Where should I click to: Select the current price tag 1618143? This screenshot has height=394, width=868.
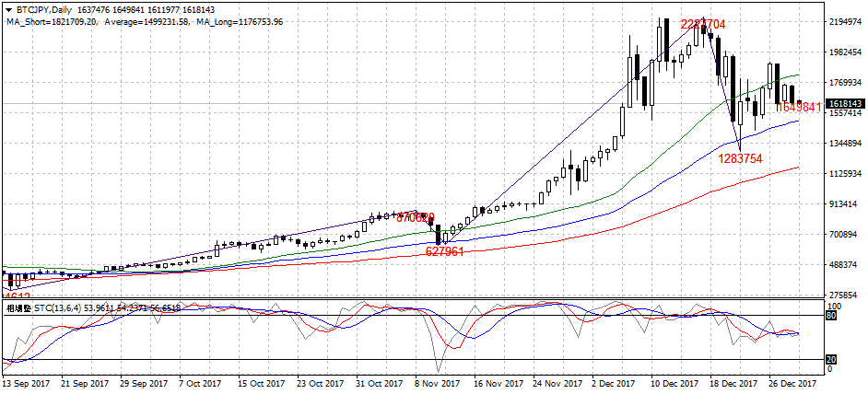click(x=844, y=104)
